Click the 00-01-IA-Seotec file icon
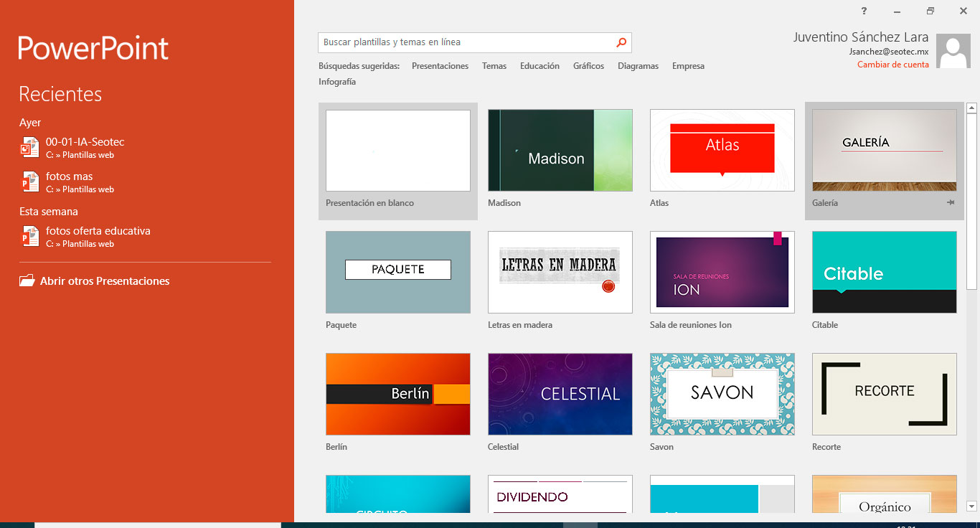The image size is (980, 528). (x=29, y=148)
